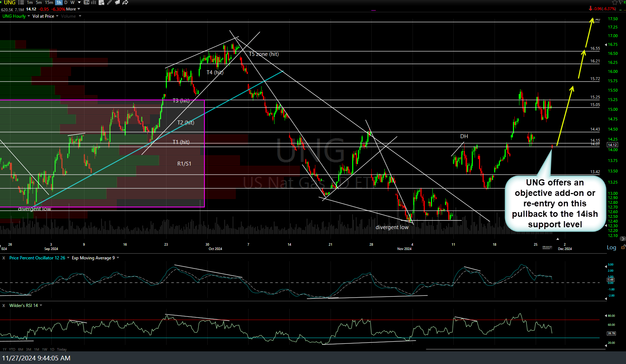Image resolution: width=626 pixels, height=364 pixels.
Task: Close the Wilder's RSI panel
Action: coord(4,306)
